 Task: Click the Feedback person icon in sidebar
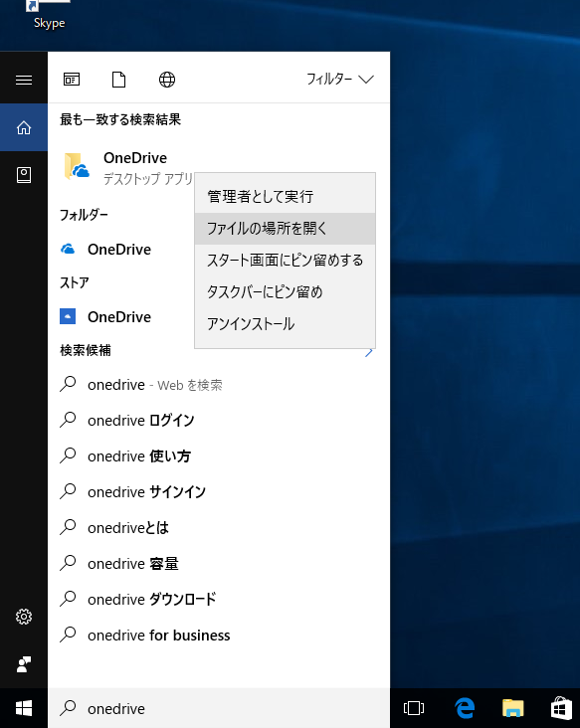[24, 664]
